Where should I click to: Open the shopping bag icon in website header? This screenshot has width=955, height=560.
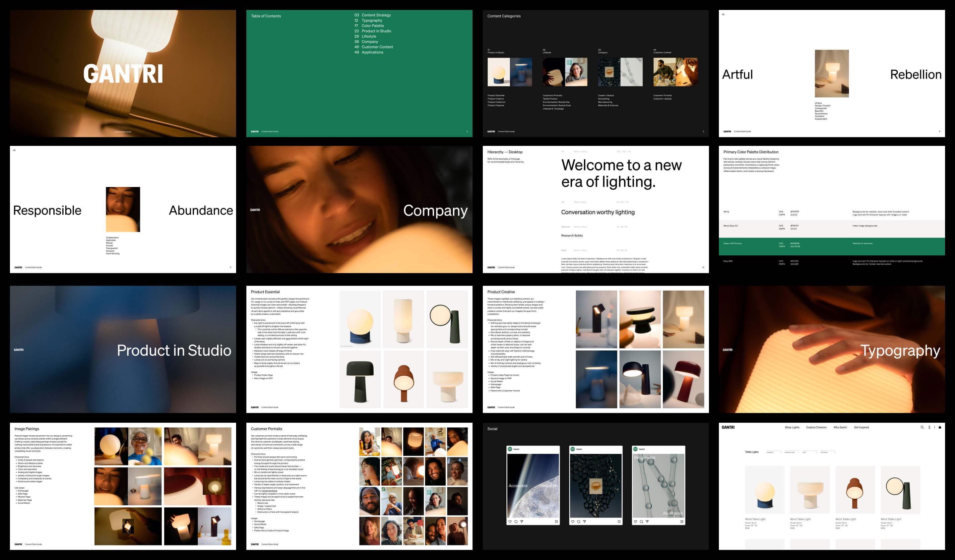click(940, 427)
